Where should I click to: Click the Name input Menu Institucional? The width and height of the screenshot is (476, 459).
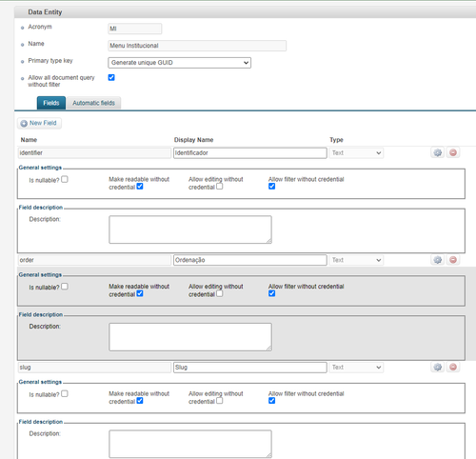(x=197, y=46)
